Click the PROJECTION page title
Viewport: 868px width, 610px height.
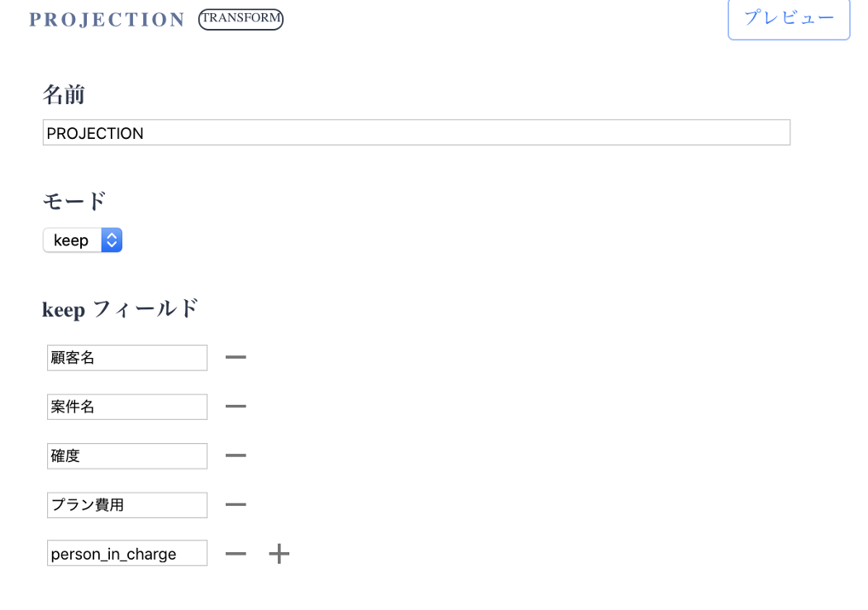tap(107, 20)
